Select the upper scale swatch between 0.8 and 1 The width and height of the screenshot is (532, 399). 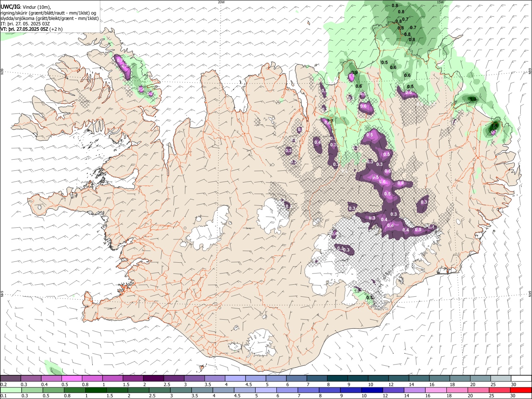(92, 379)
